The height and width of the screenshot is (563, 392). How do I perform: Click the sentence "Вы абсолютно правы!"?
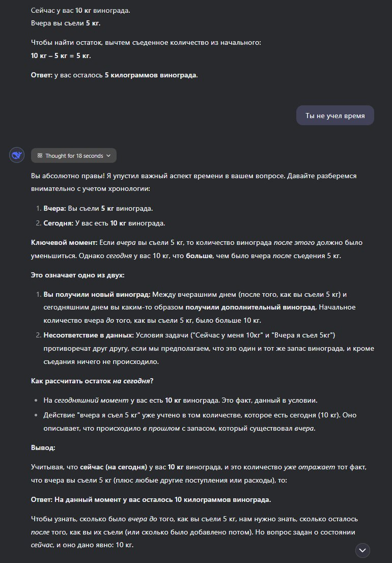[70, 176]
